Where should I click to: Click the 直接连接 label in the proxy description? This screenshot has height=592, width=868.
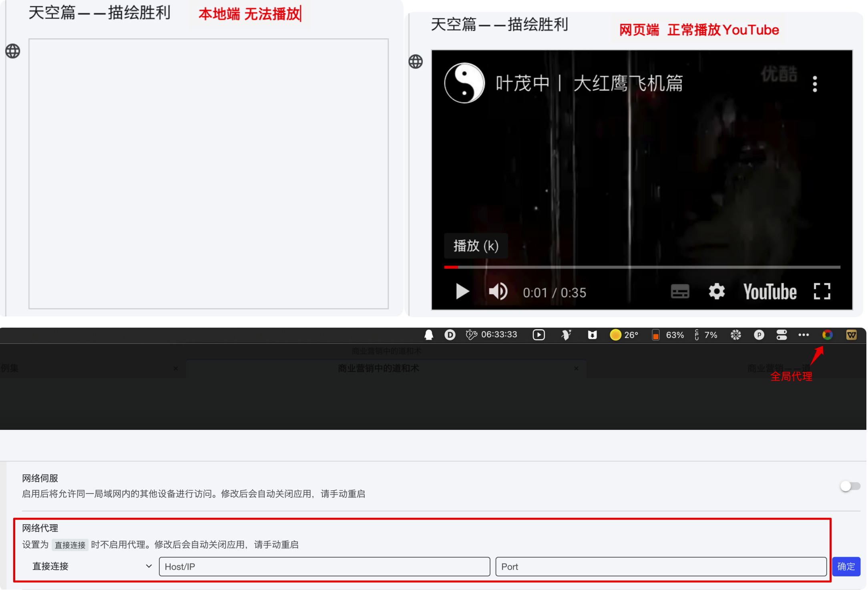(70, 545)
